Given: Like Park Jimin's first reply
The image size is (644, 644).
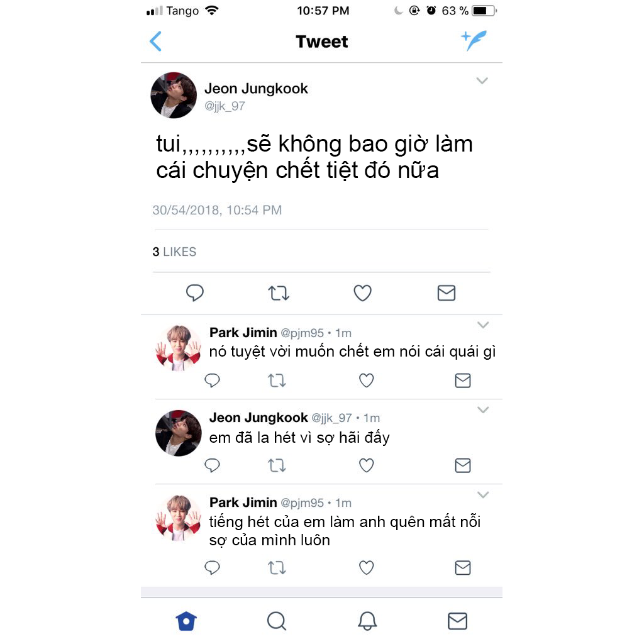Looking at the screenshot, I should pos(367,380).
